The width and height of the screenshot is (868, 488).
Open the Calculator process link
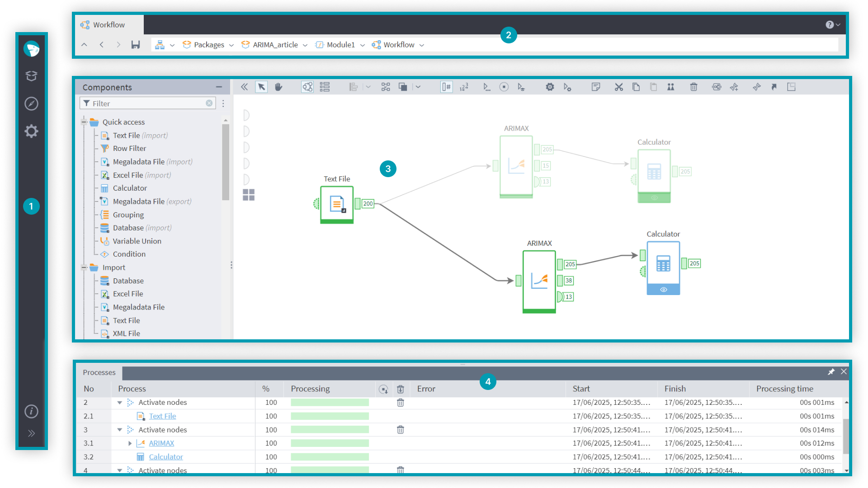coord(166,457)
